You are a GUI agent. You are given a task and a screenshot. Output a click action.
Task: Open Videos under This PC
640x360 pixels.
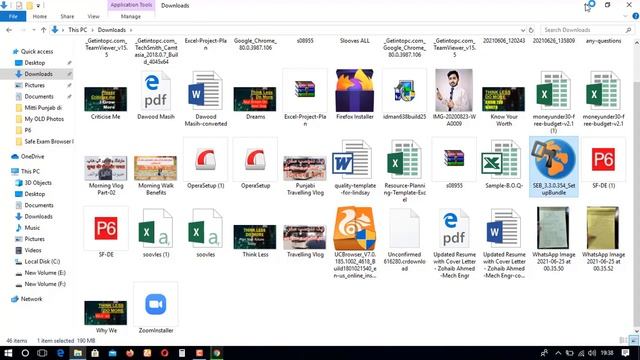coord(33,250)
